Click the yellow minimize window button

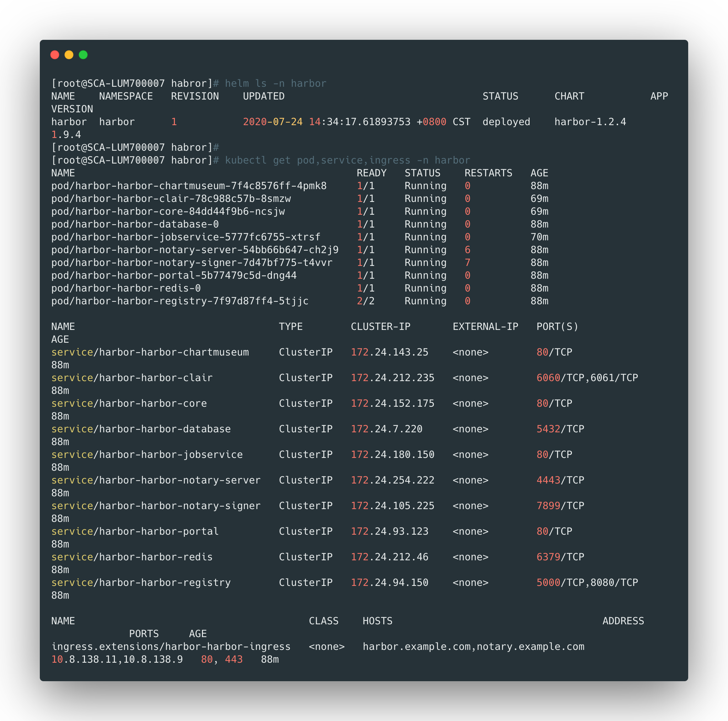click(x=69, y=55)
